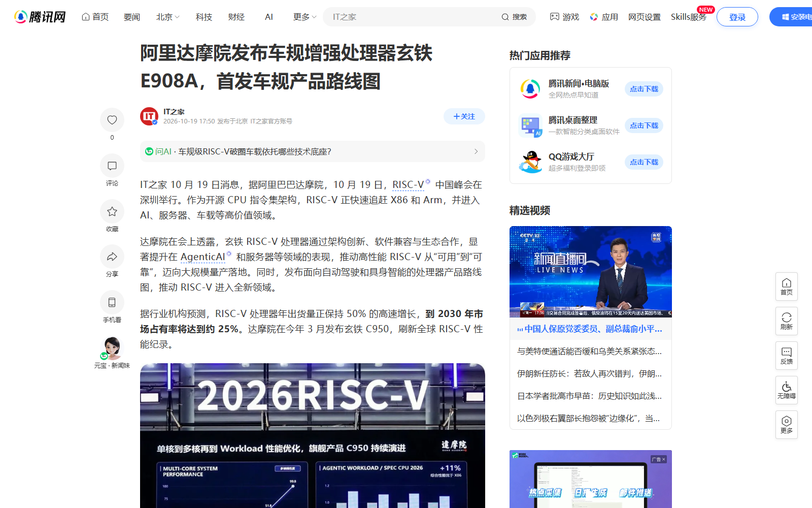The height and width of the screenshot is (508, 812).
Task: Open the AI nav item
Action: 269,17
